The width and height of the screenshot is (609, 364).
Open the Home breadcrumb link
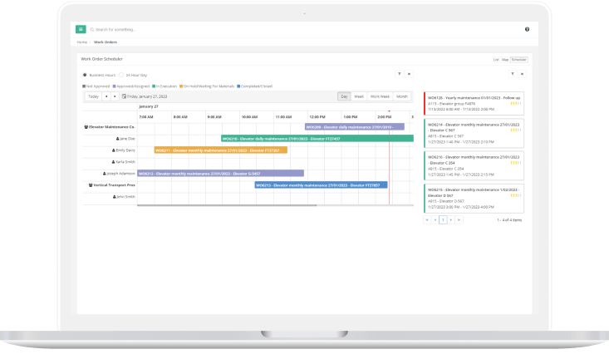coord(82,41)
